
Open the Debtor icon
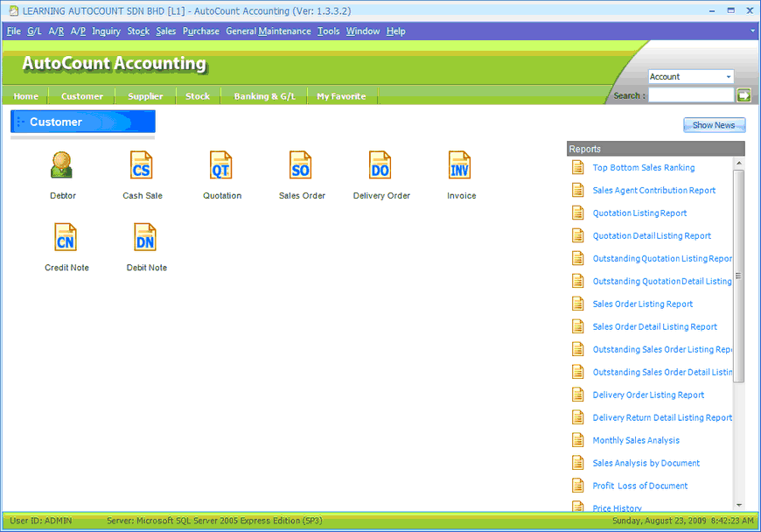(61, 165)
